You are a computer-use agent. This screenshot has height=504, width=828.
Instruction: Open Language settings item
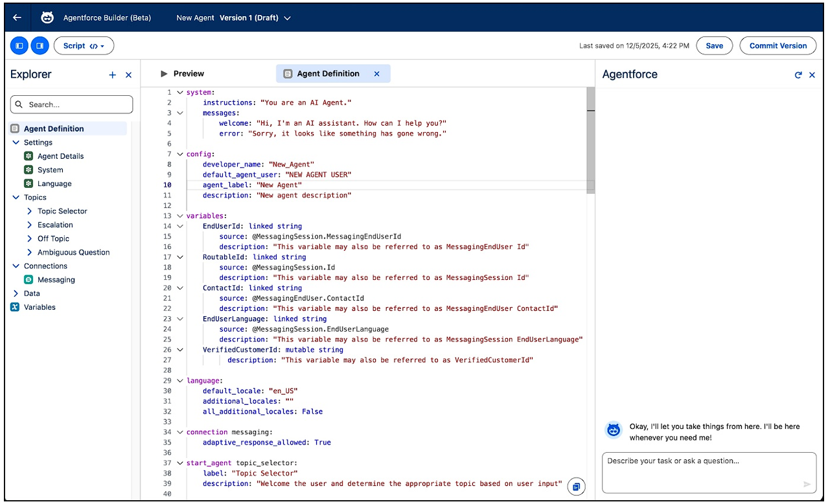point(54,183)
